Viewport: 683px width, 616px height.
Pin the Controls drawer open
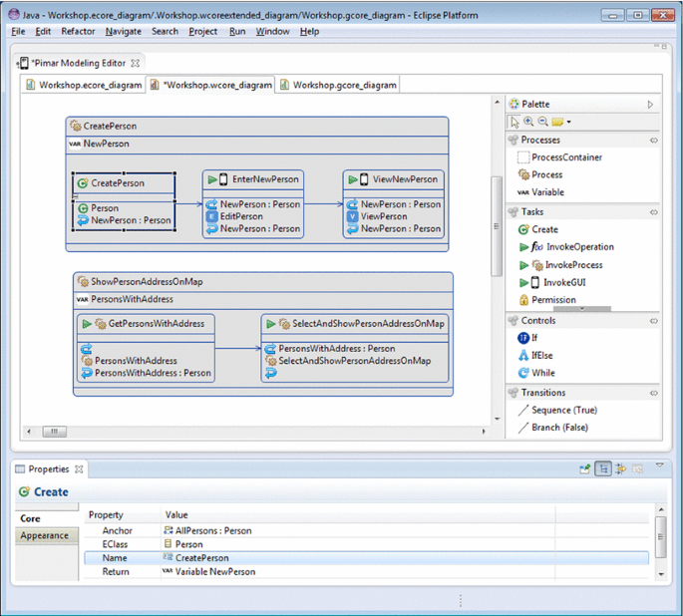(653, 321)
